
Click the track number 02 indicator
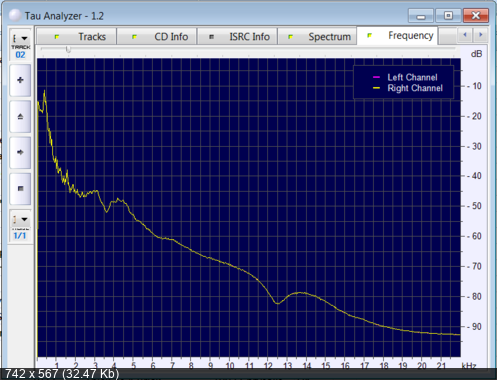(20, 55)
